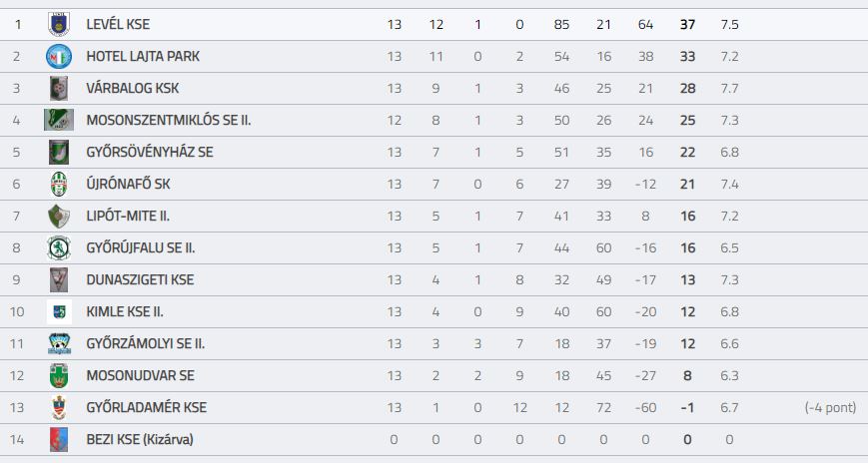Open the BEZI KSE (Kizárva) team link

[140, 440]
